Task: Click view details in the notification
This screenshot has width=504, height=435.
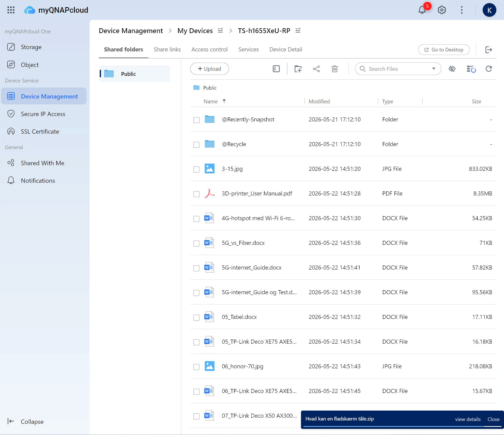Action: (x=468, y=419)
